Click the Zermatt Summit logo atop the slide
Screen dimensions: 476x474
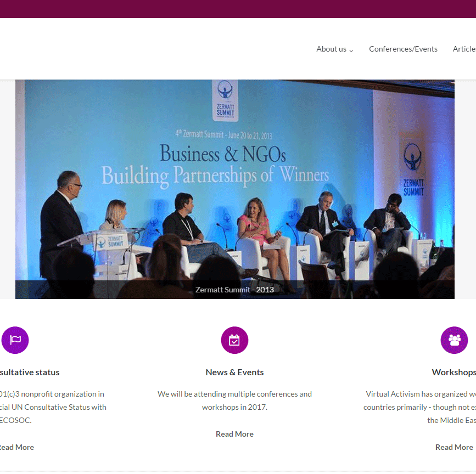click(225, 100)
